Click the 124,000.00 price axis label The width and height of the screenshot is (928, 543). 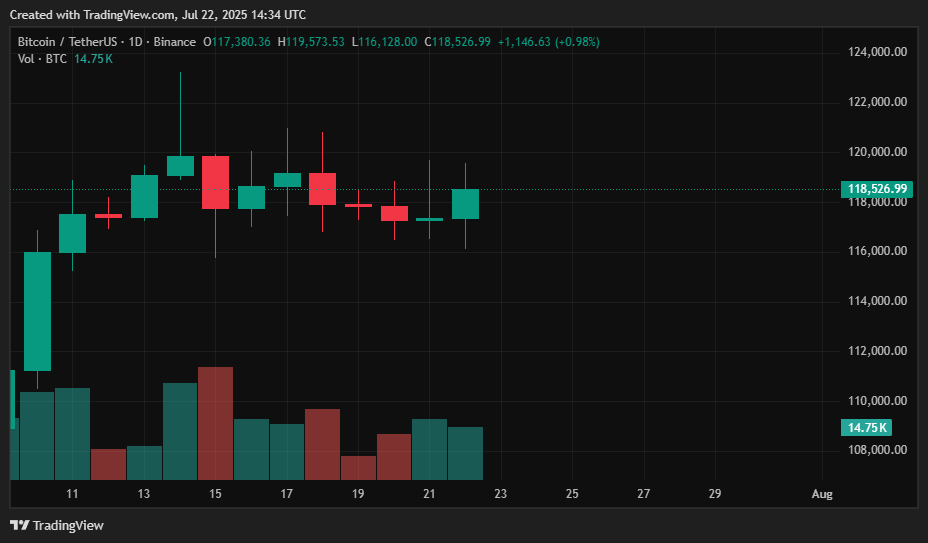click(x=877, y=52)
